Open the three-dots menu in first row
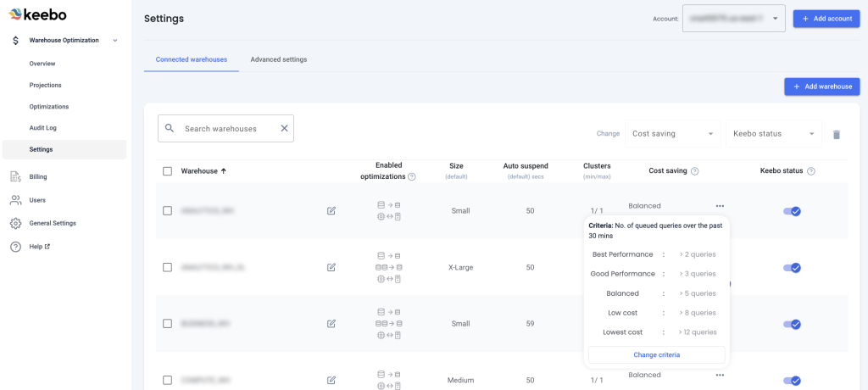The height and width of the screenshot is (390, 868). (720, 205)
